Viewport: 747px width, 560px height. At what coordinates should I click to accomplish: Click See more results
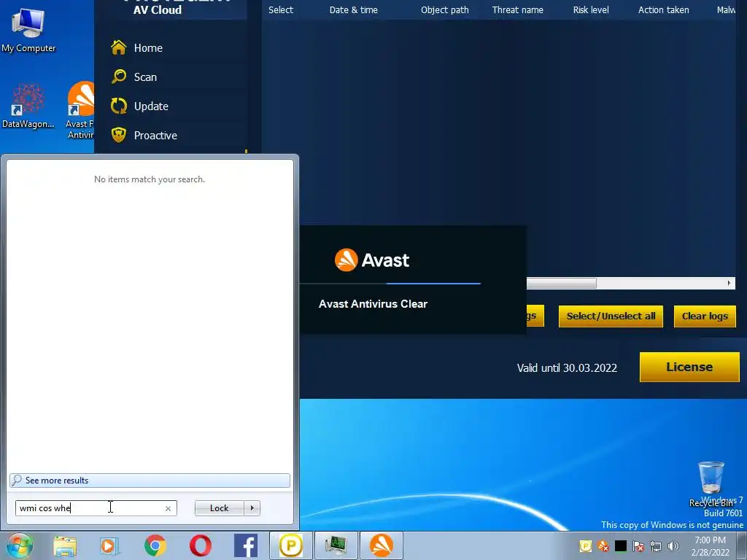150,481
